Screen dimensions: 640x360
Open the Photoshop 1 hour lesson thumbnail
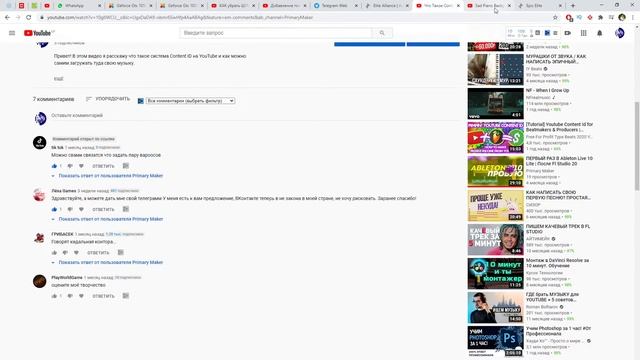click(x=496, y=341)
